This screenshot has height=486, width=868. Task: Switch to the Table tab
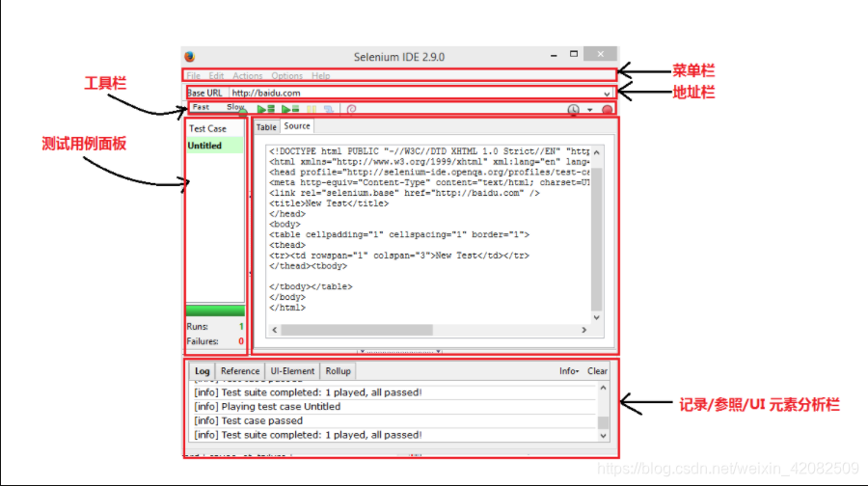(266, 127)
